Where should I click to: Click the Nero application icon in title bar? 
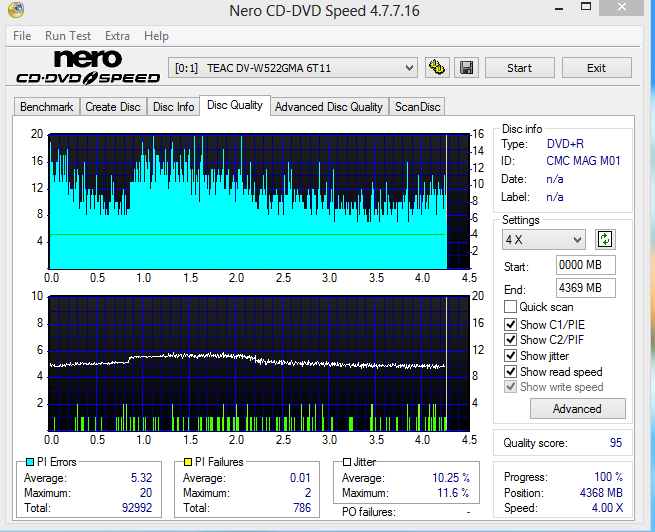(16, 10)
